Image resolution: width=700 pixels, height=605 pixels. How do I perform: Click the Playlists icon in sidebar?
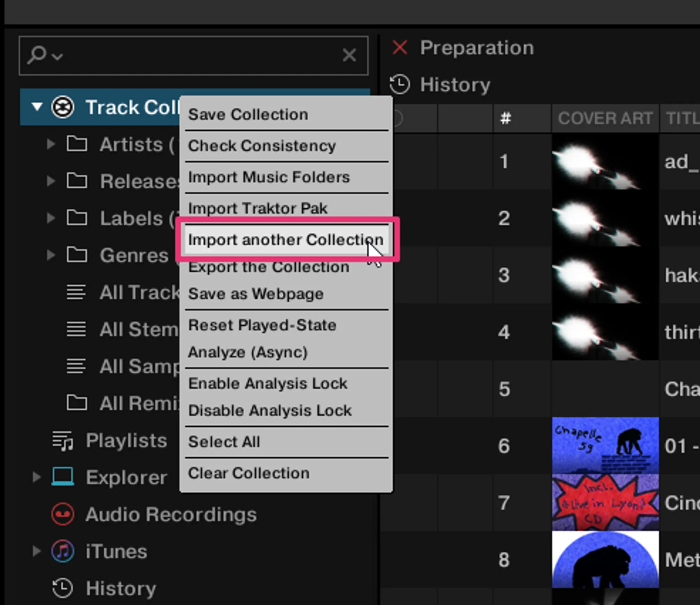[x=63, y=440]
